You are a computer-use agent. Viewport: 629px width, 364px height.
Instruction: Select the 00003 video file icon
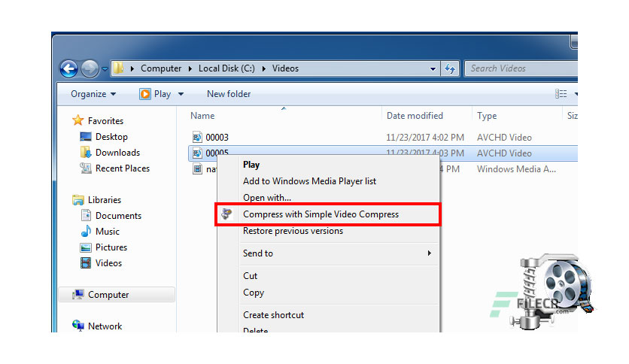pos(197,138)
